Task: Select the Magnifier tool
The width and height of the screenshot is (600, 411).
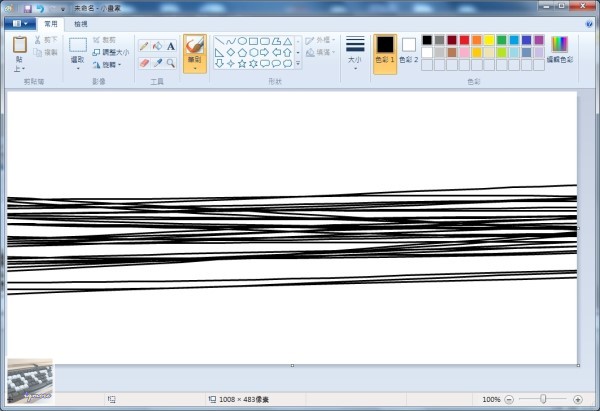Action: (x=171, y=63)
